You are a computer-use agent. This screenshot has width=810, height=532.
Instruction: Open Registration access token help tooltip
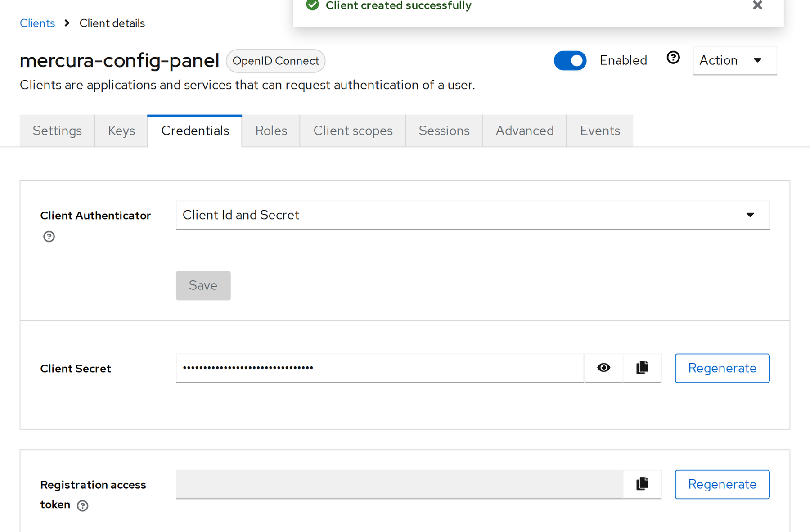click(x=82, y=505)
